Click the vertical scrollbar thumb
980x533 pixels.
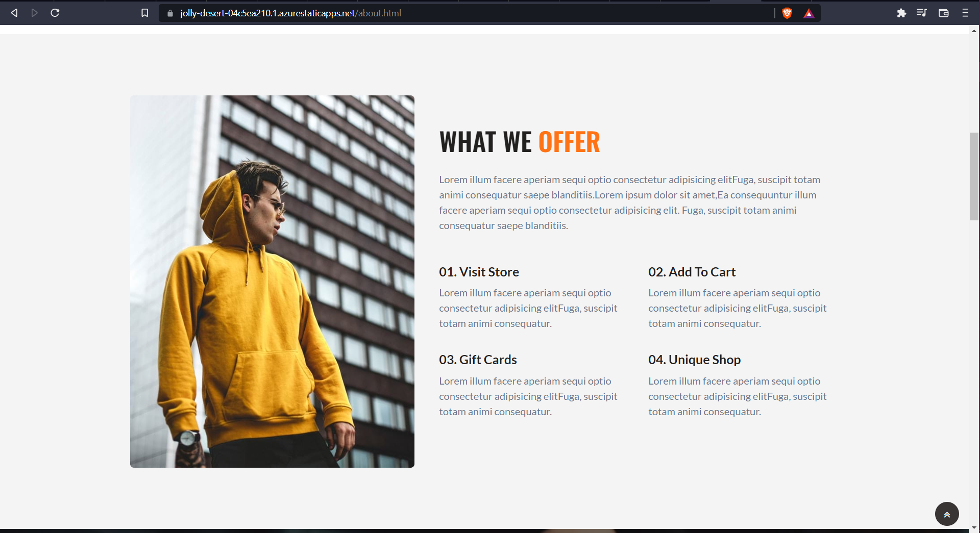[x=974, y=176]
